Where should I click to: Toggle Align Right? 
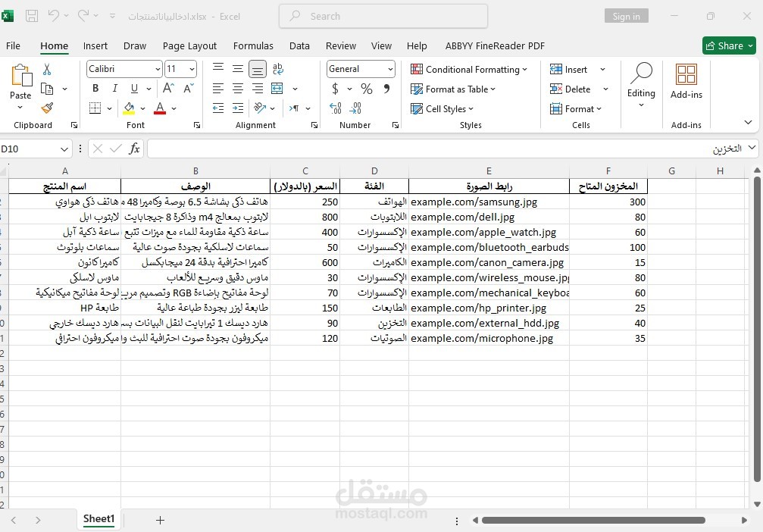click(258, 89)
